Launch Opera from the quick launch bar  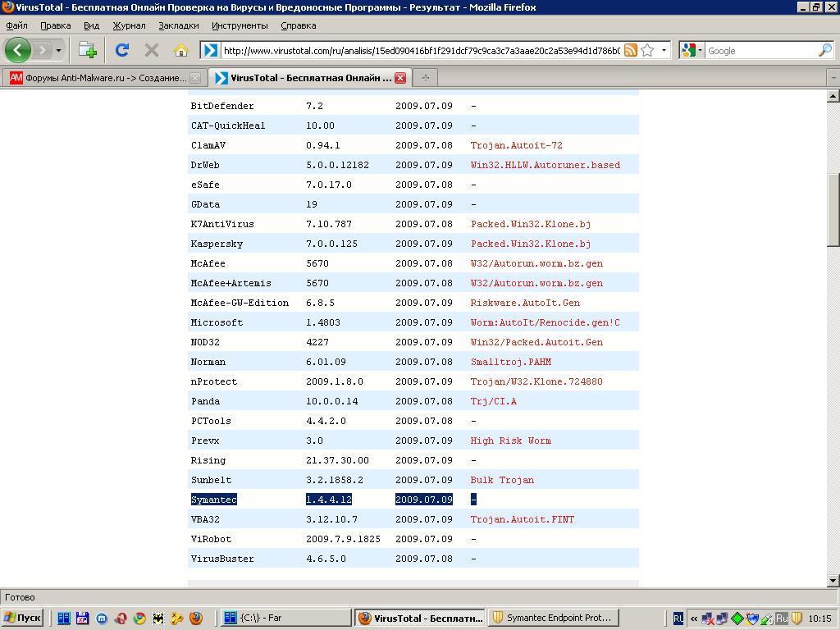(x=121, y=619)
